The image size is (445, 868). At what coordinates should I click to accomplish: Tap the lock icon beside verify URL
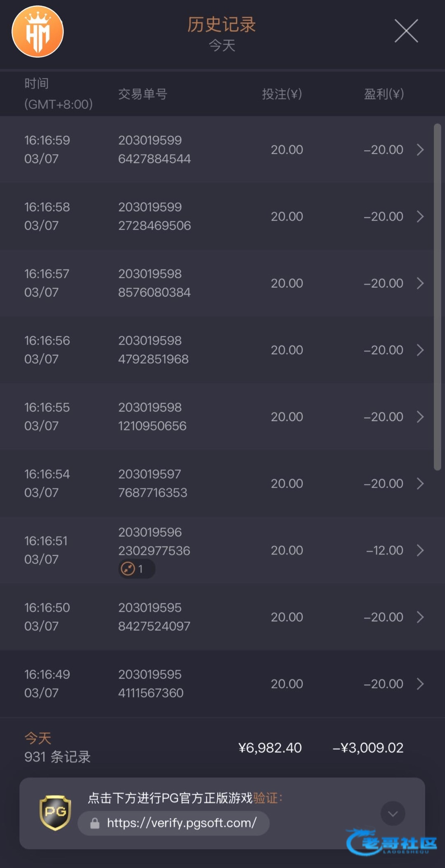tap(95, 823)
